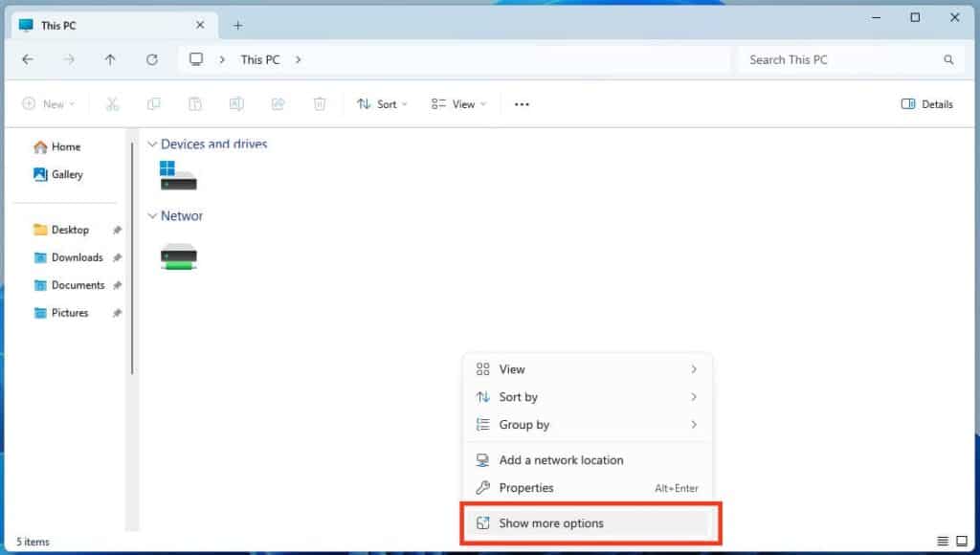The height and width of the screenshot is (555, 980).
Task: Click the Delete trash icon
Action: 320,104
